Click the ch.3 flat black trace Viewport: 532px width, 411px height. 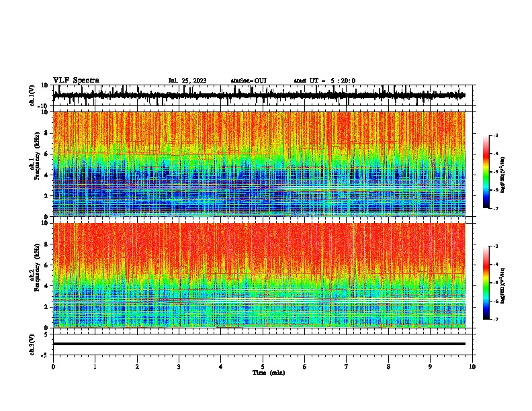pyautogui.click(x=259, y=344)
